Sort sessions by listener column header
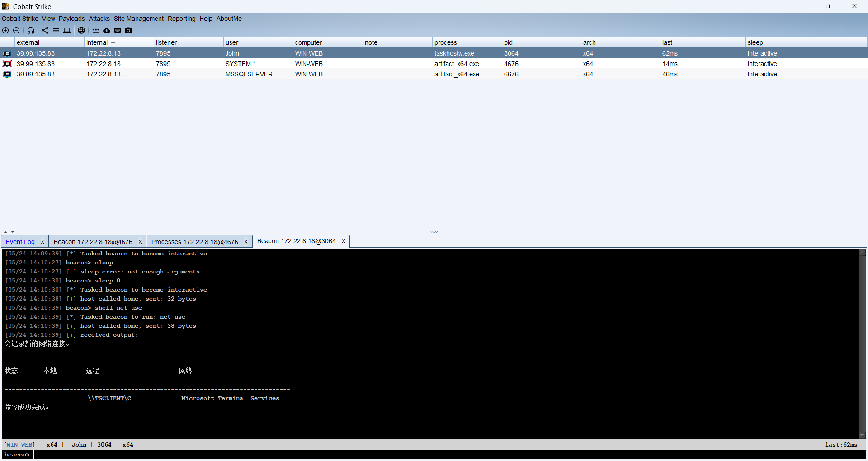 pos(189,42)
